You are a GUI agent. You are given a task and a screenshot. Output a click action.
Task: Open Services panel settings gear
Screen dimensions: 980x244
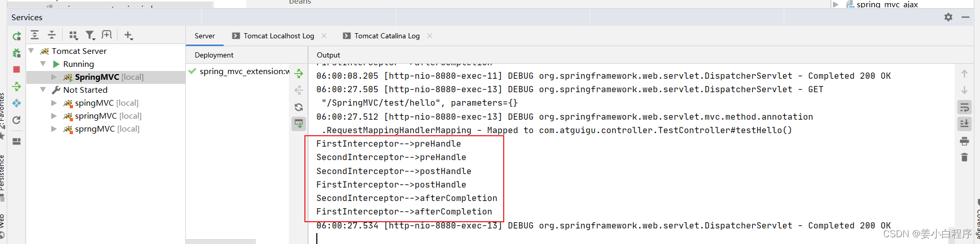point(948,17)
